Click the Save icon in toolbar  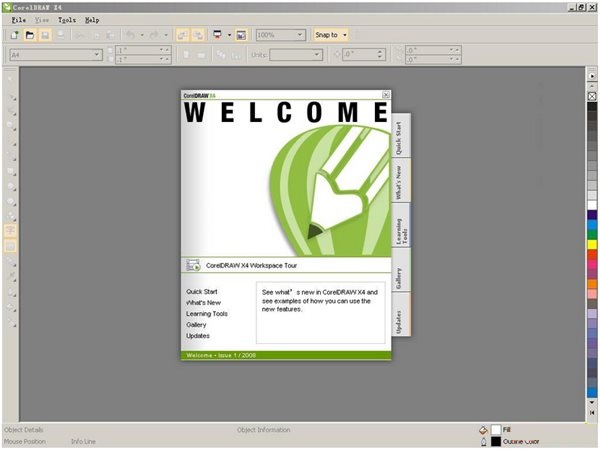45,35
